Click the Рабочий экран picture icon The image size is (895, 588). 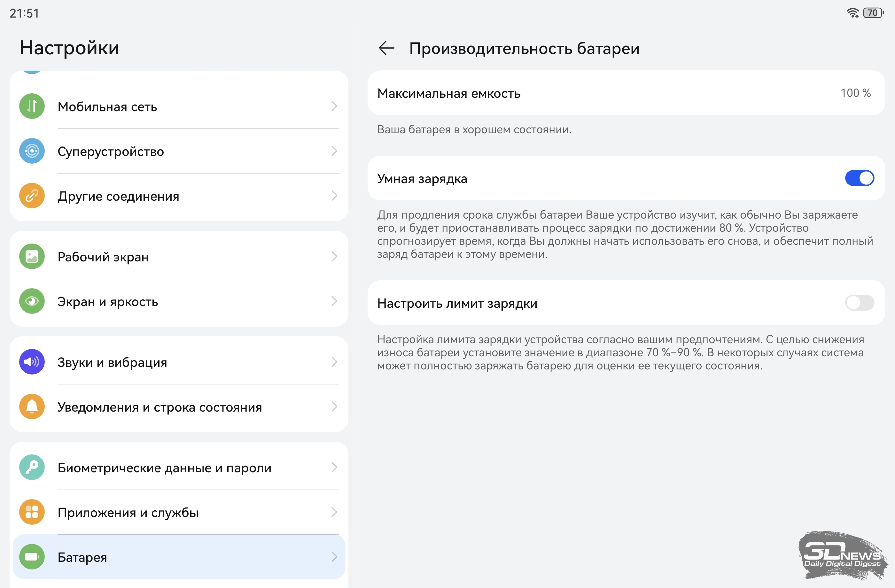pos(32,256)
